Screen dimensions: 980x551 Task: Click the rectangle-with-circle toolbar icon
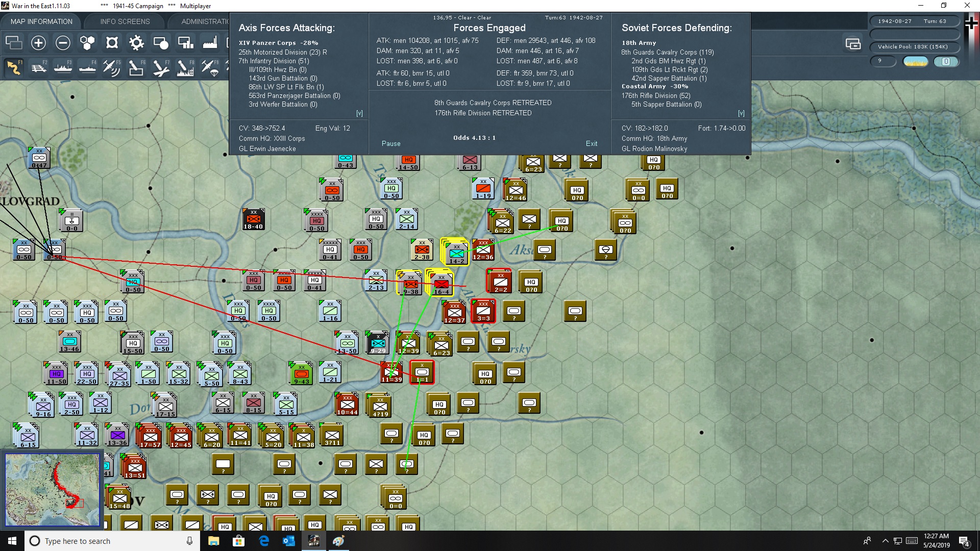point(161,43)
